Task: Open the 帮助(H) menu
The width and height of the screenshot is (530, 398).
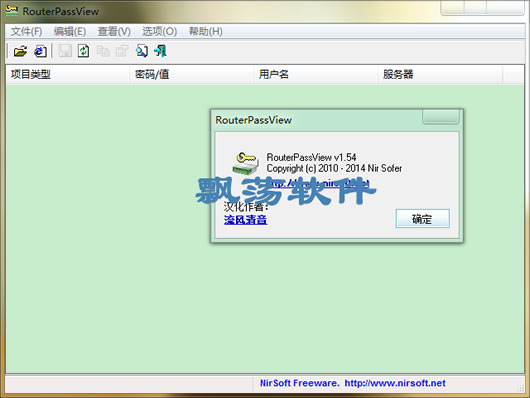Action: pyautogui.click(x=206, y=31)
